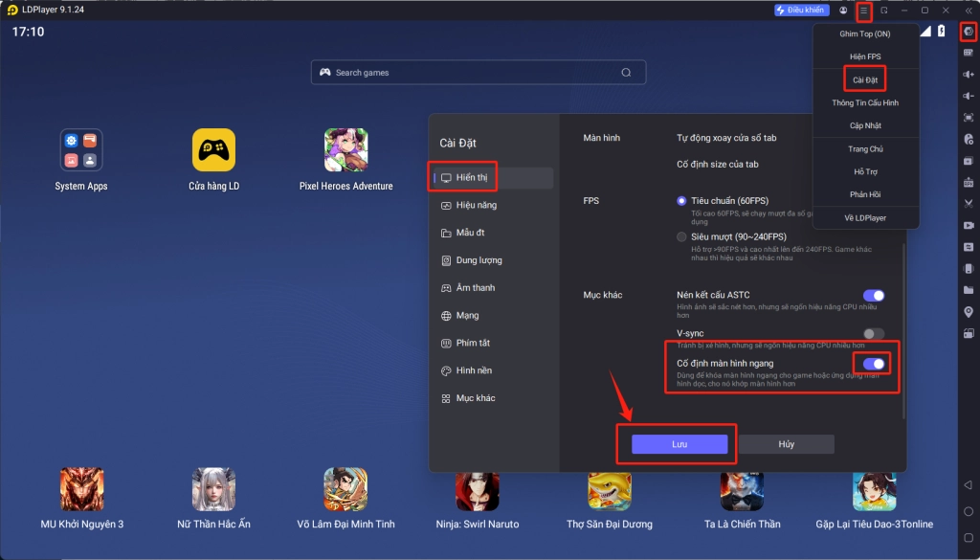Click the Search games input field
The image size is (980, 560).
(478, 72)
